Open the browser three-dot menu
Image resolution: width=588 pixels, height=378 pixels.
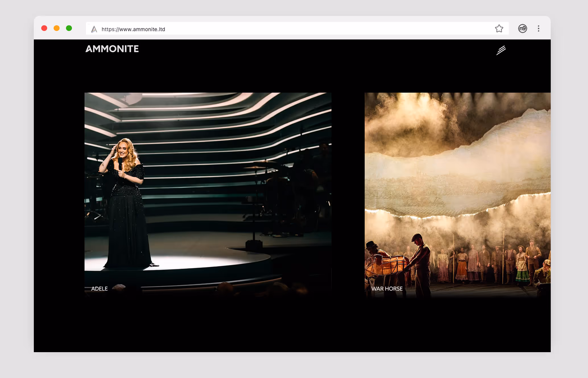tap(538, 29)
